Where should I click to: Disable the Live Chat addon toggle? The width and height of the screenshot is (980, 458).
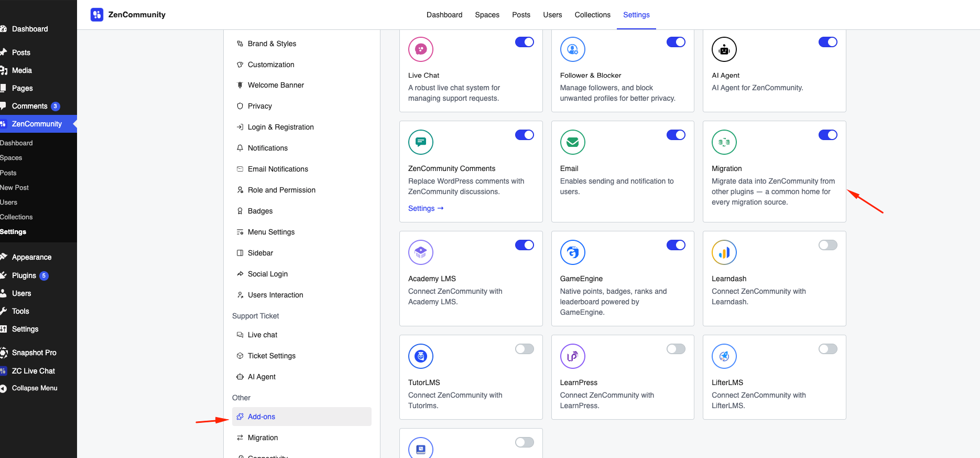(x=525, y=42)
